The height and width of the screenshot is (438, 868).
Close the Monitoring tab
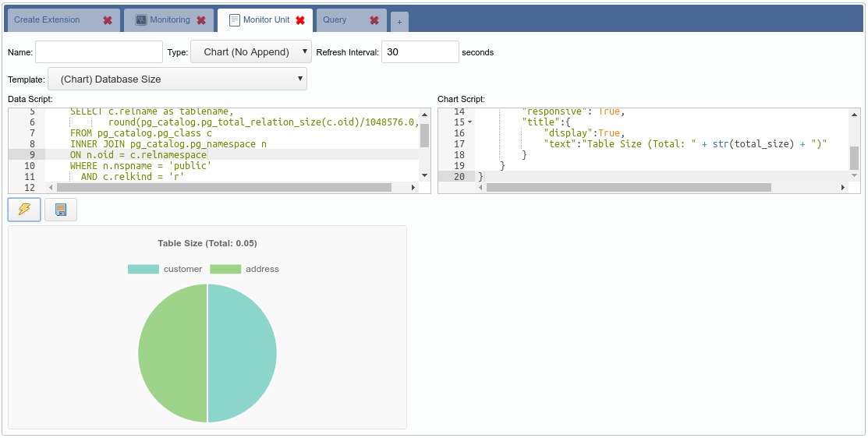coord(201,20)
